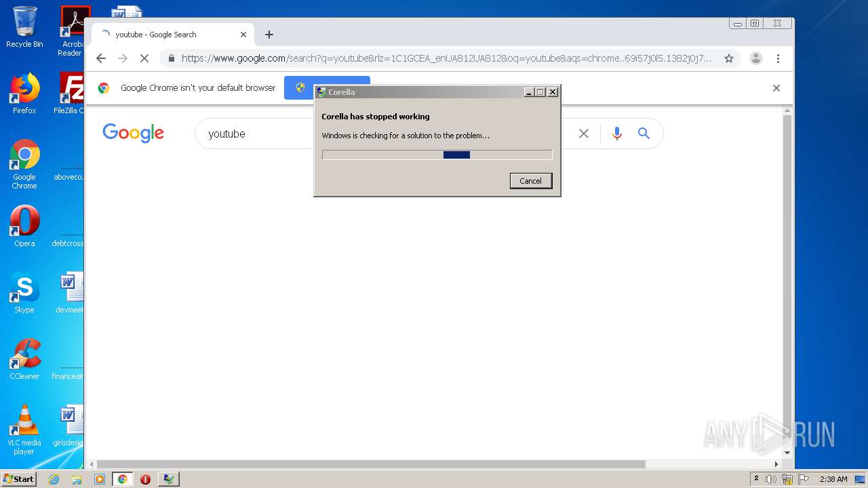Open the Chrome three-dot menu
This screenshot has width=868, height=488.
coord(778,58)
